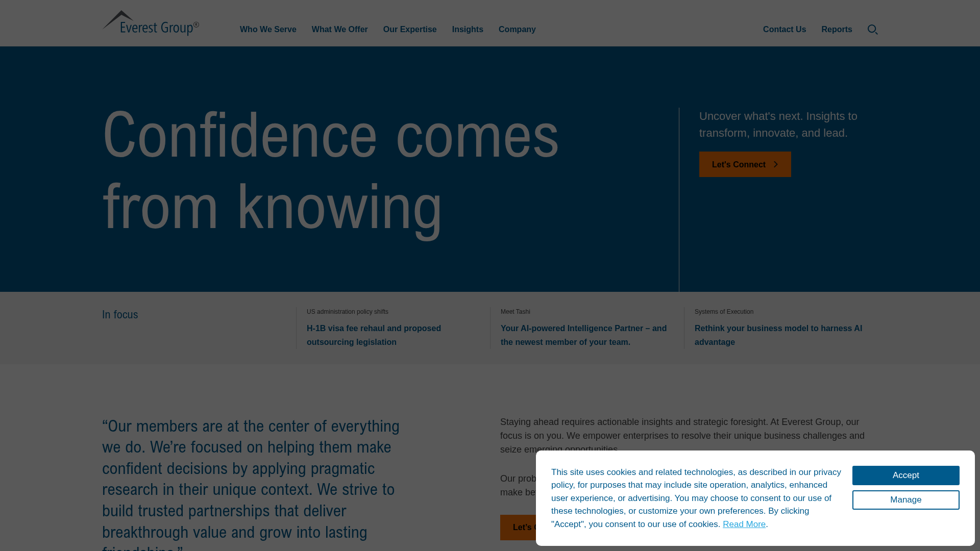Navigate to the Reports page
The width and height of the screenshot is (980, 551).
[837, 30]
